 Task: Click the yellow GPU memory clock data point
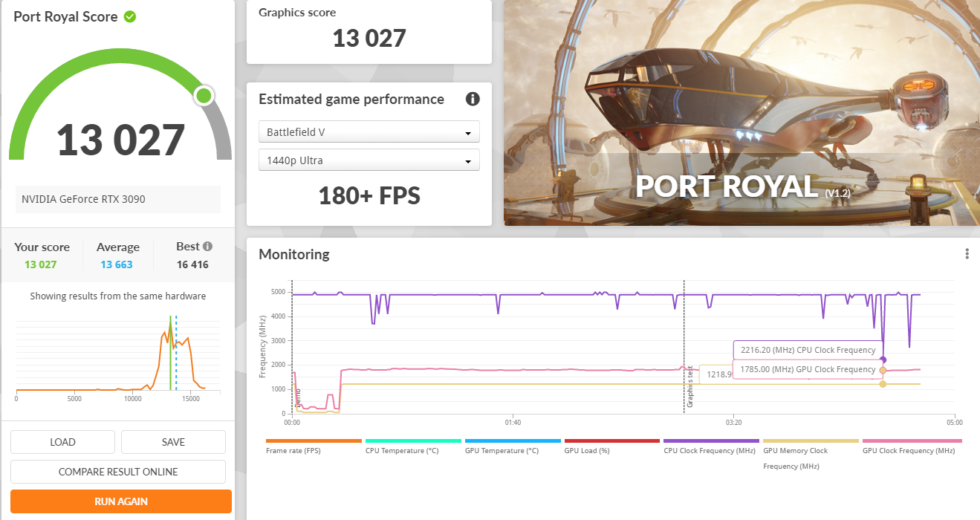point(883,384)
